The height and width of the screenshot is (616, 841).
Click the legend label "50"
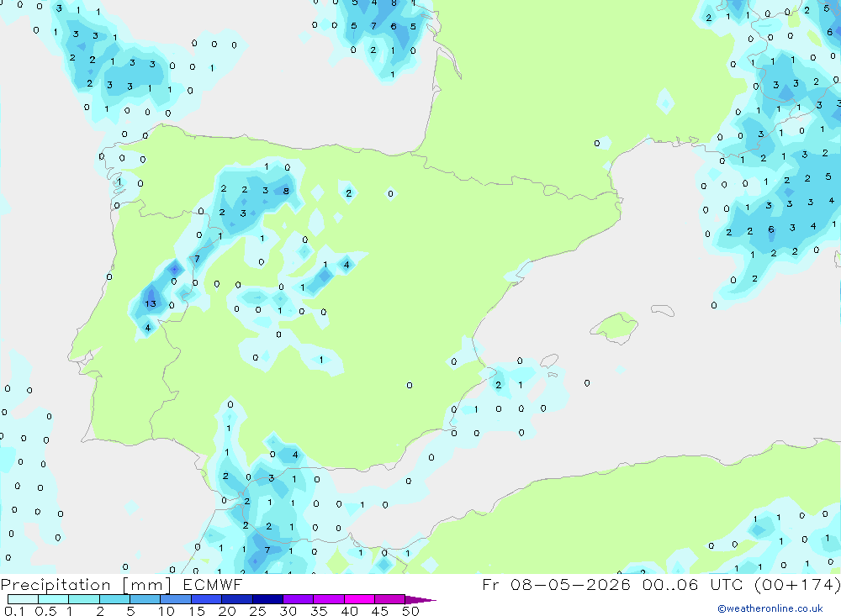point(411,611)
